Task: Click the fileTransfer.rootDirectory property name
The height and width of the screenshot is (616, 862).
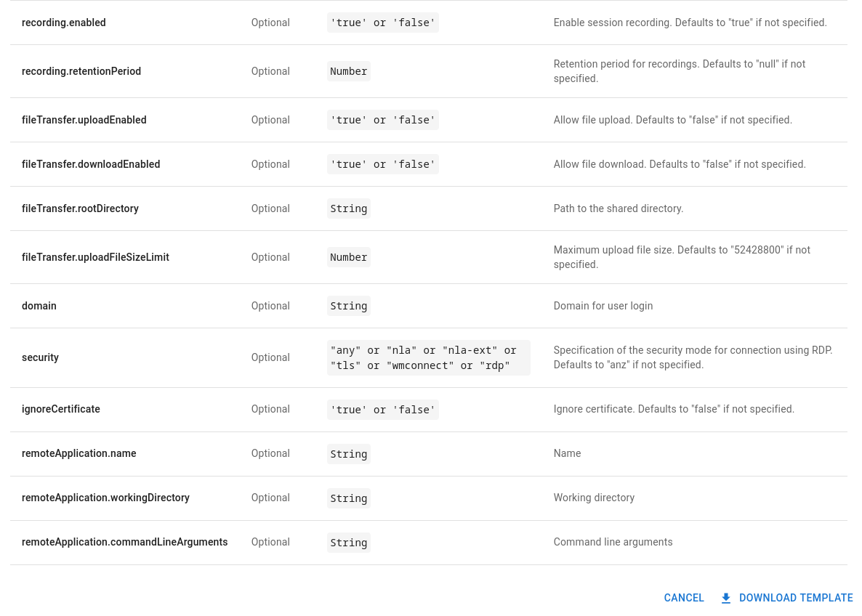Action: tap(80, 208)
